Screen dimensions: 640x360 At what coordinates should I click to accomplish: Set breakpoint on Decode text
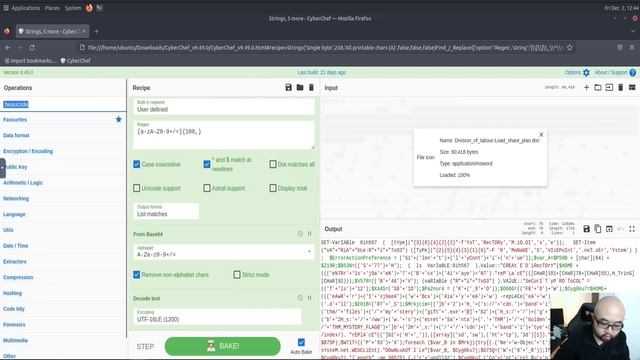[309, 298]
